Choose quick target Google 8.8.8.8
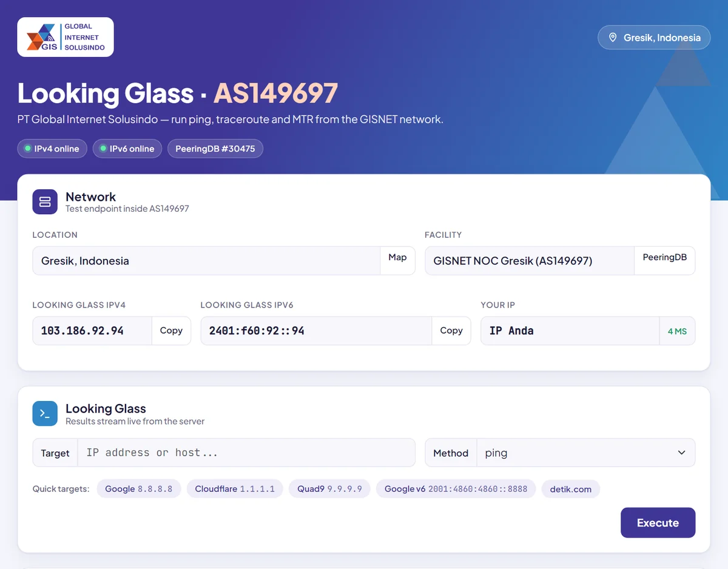The height and width of the screenshot is (569, 728). pos(139,489)
